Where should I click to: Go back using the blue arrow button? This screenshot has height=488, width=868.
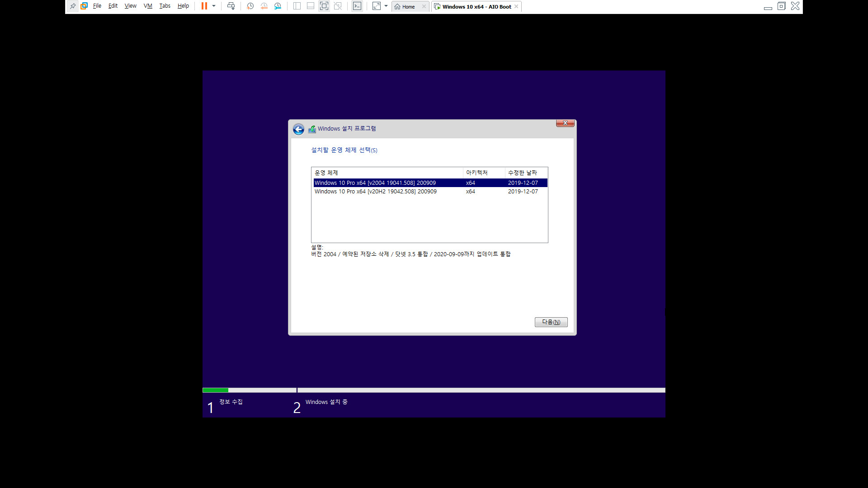(298, 129)
